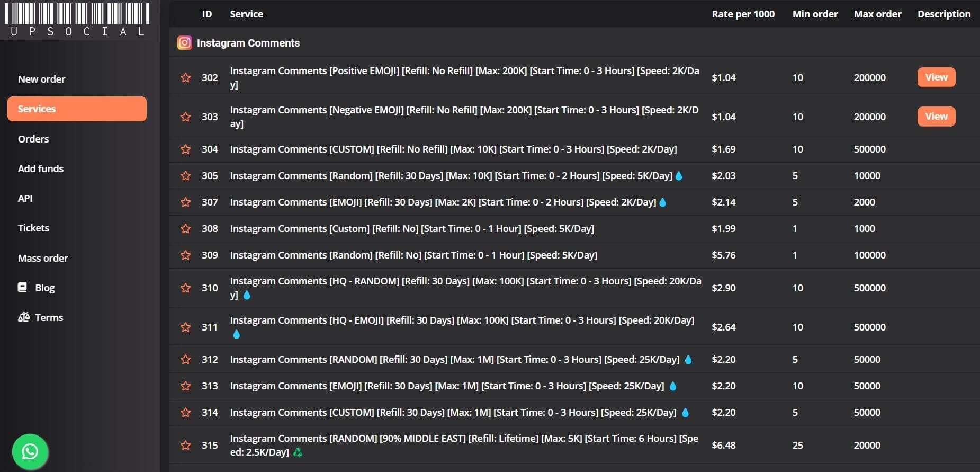View description for service 302
Image resolution: width=980 pixels, height=472 pixels.
[936, 77]
